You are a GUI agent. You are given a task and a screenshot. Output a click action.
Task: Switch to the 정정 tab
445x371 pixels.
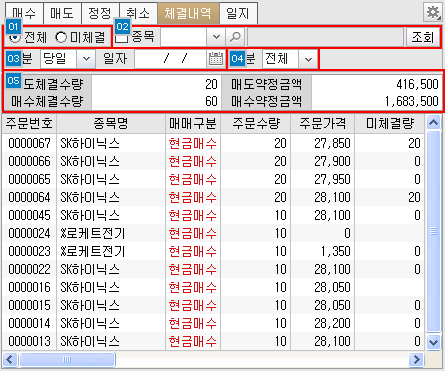pos(100,13)
